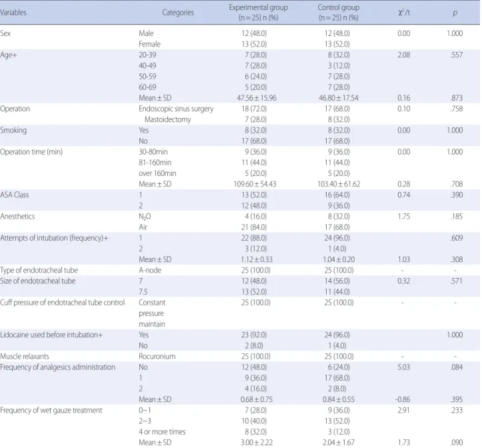482x448 pixels.
Task: Click the '60-69' age category
Action: [147, 87]
